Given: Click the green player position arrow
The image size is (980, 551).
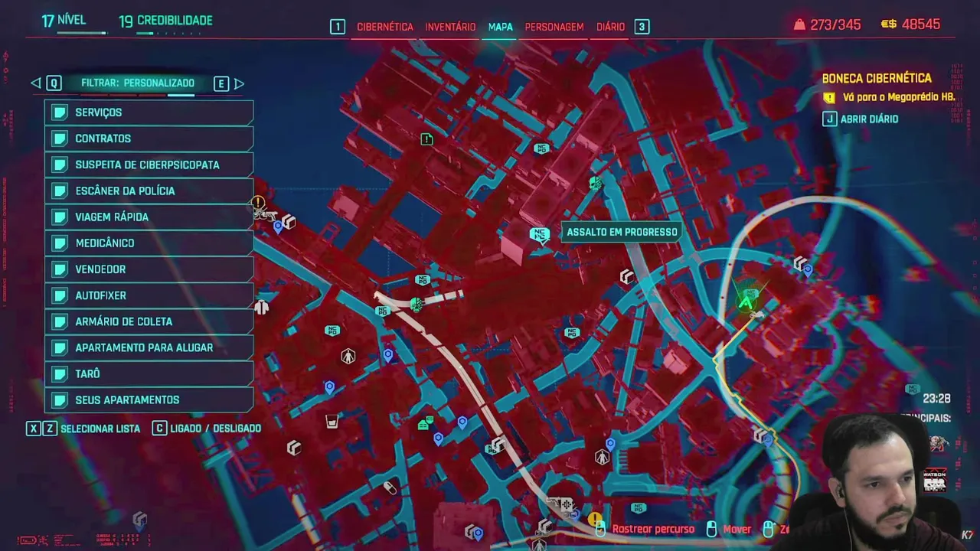Looking at the screenshot, I should tap(745, 303).
